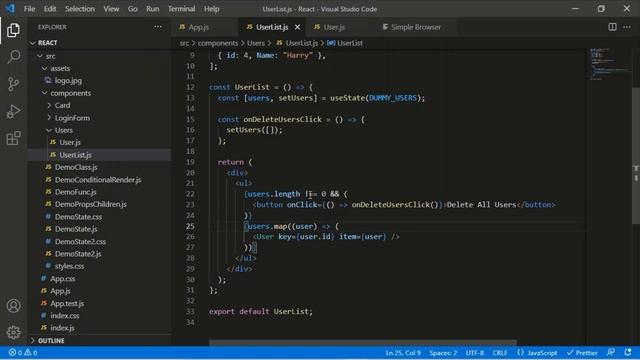Change Spaces: 2 indentation setting
Image resolution: width=640 pixels, height=360 pixels.
443,353
